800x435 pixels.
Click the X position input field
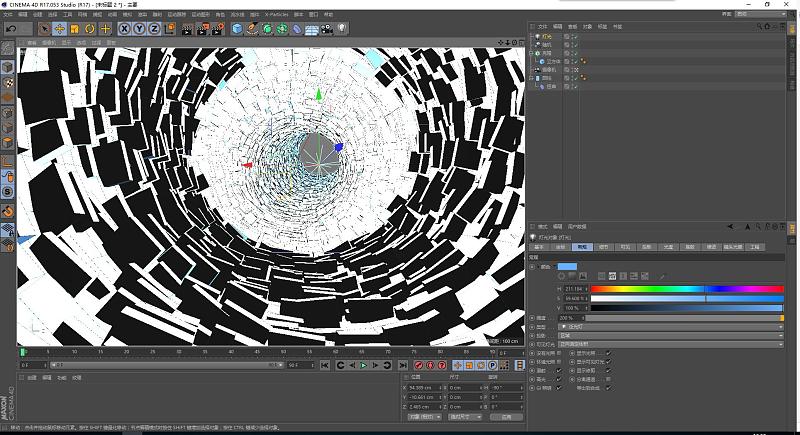pos(422,386)
